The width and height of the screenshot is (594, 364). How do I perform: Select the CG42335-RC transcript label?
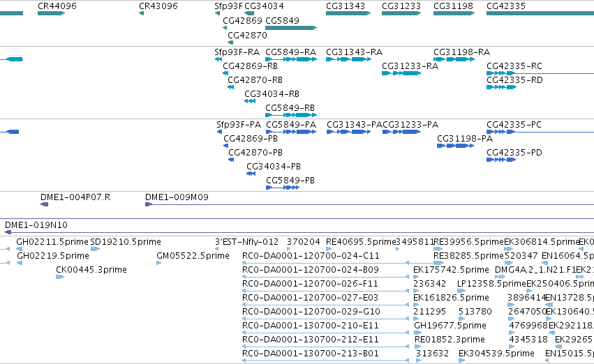click(514, 66)
